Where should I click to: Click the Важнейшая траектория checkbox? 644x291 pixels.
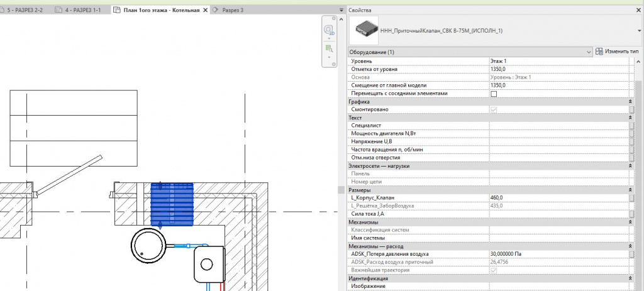(x=494, y=270)
